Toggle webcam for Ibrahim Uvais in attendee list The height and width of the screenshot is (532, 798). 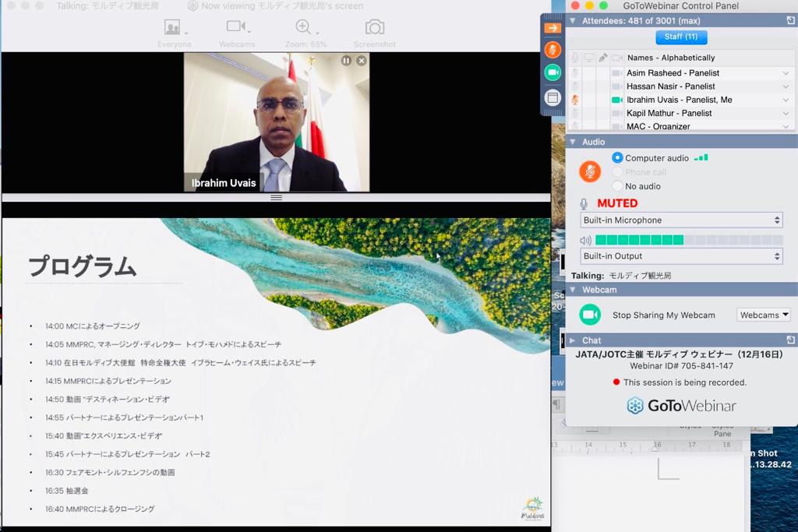[616, 100]
